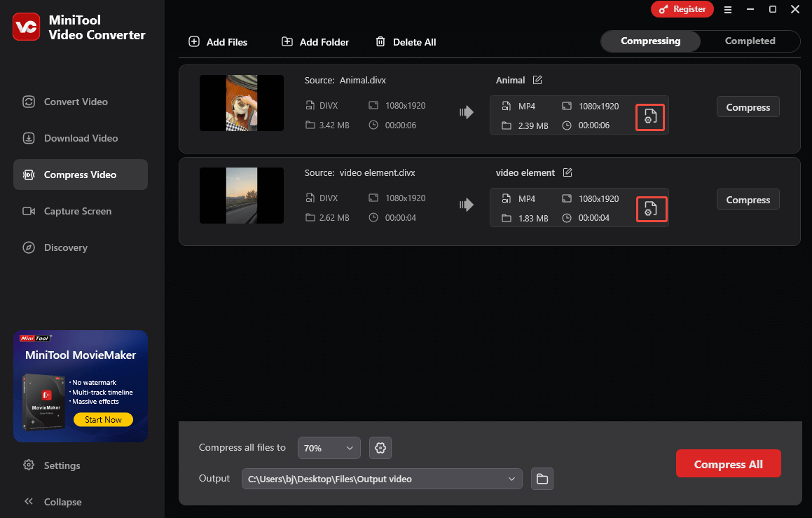
Task: Click the video element output name
Action: [x=525, y=172]
